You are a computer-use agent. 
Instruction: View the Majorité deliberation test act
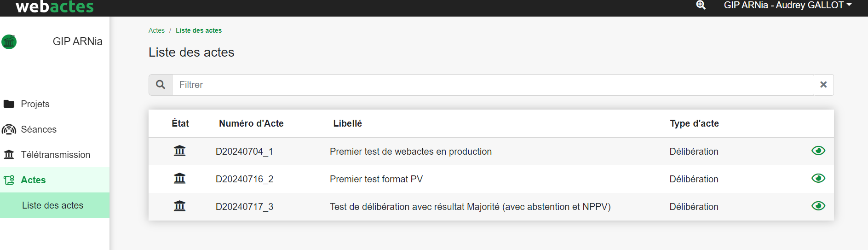818,206
